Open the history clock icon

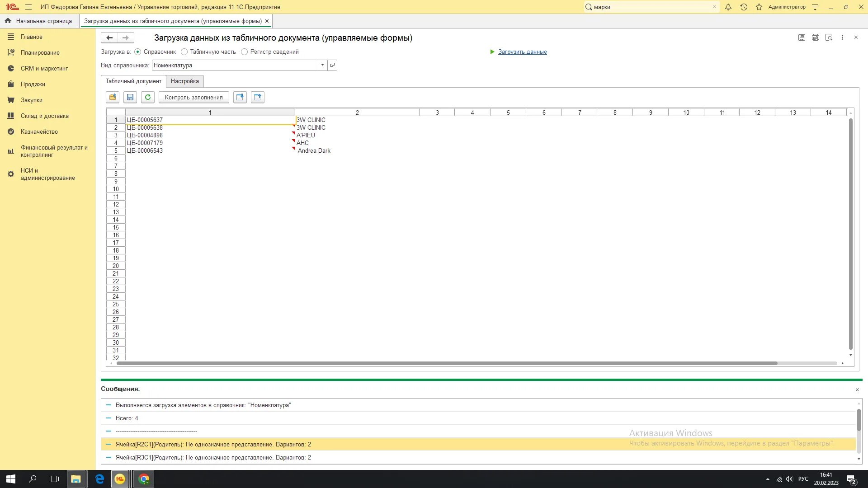[x=744, y=7]
